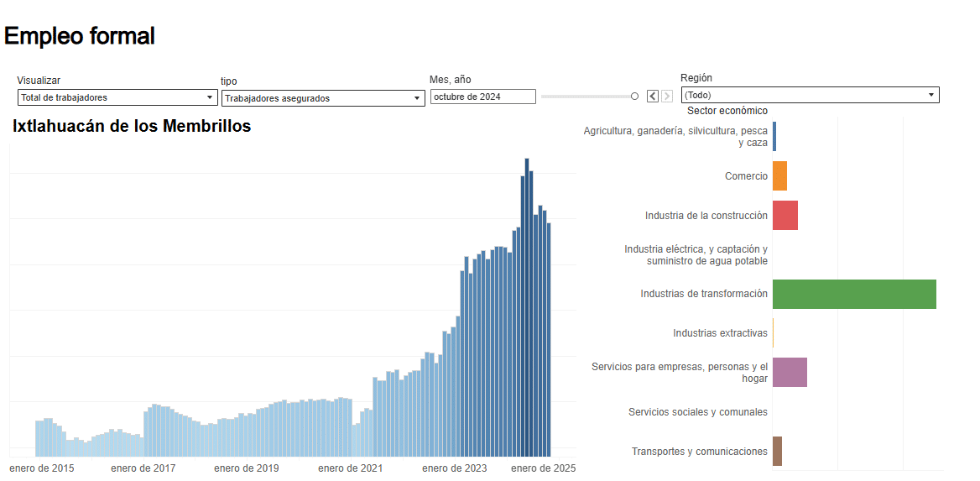Screen dimensions: 980x481
Task: Click the Industria eléctrica sector label
Action: coord(696,254)
